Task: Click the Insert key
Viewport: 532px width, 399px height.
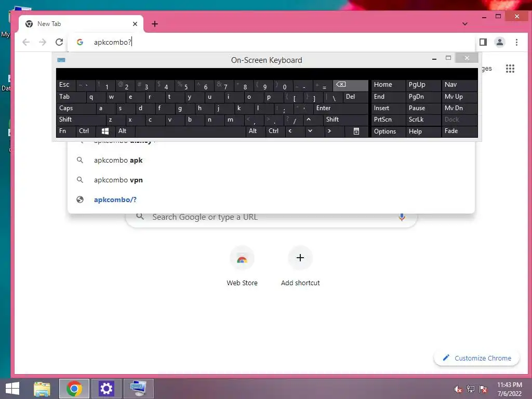Action: (x=388, y=108)
